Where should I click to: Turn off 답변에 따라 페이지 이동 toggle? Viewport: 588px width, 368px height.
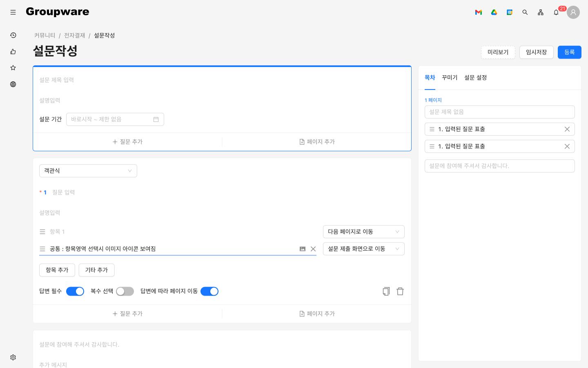209,291
